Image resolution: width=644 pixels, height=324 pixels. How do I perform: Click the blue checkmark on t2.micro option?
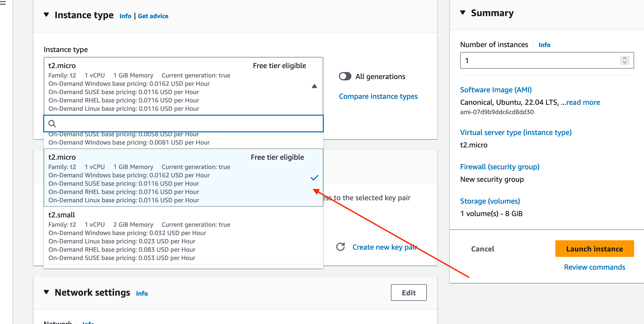[x=314, y=178]
